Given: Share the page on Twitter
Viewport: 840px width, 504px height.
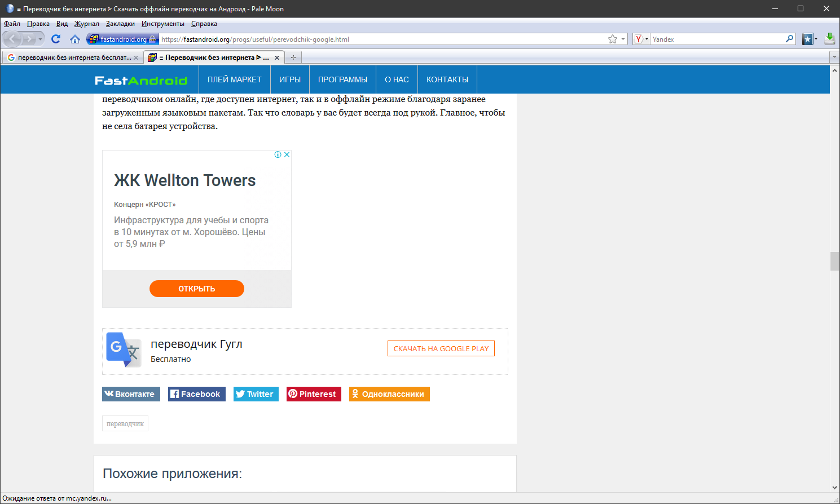Looking at the screenshot, I should (x=257, y=394).
